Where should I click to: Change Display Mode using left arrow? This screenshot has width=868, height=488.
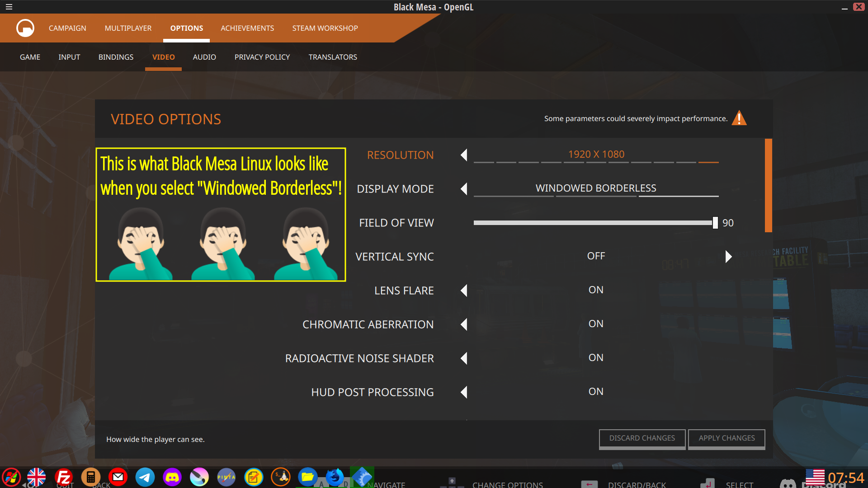click(x=464, y=189)
